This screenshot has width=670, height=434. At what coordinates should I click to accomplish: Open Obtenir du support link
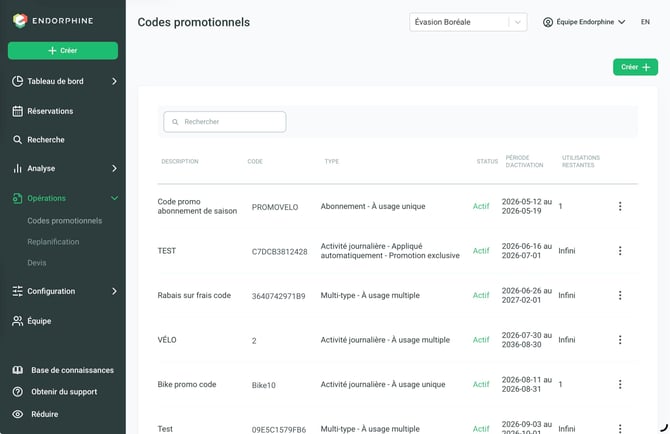(64, 392)
